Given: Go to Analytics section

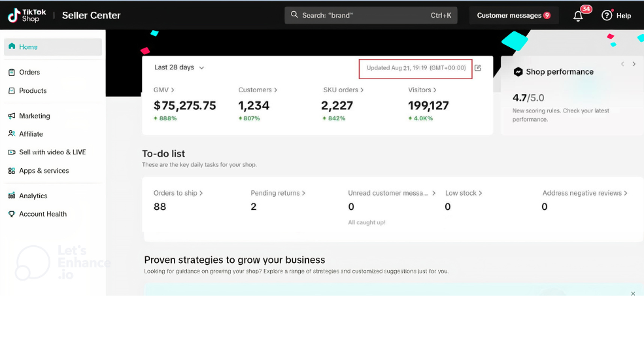Looking at the screenshot, I should coord(33,196).
